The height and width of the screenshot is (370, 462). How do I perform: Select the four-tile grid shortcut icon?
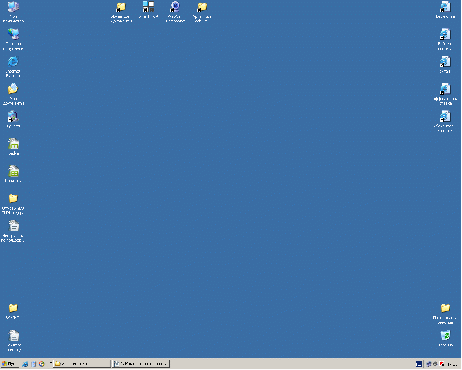click(x=148, y=9)
